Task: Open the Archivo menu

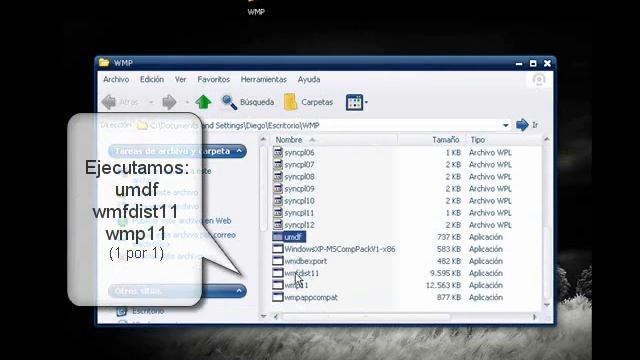Action: [116, 80]
